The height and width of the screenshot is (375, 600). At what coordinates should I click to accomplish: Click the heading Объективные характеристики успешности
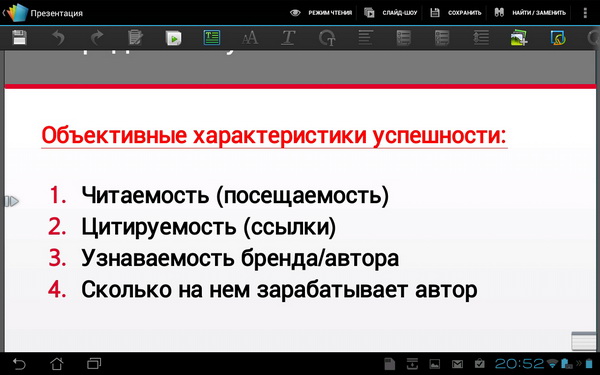click(274, 135)
